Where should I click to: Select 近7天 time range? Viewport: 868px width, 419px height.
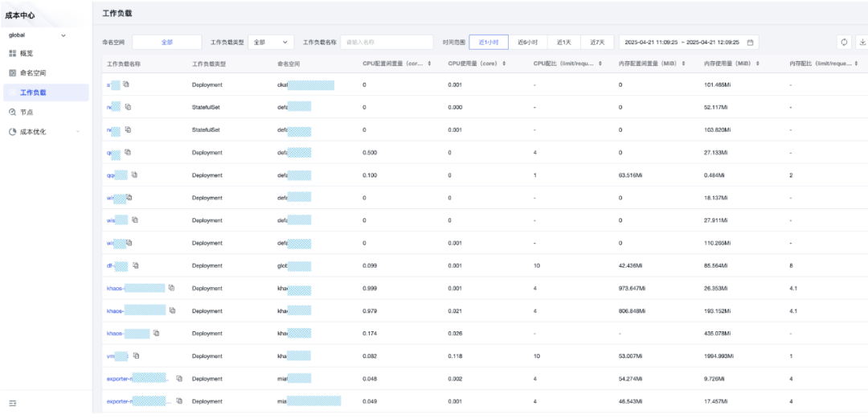(x=597, y=42)
